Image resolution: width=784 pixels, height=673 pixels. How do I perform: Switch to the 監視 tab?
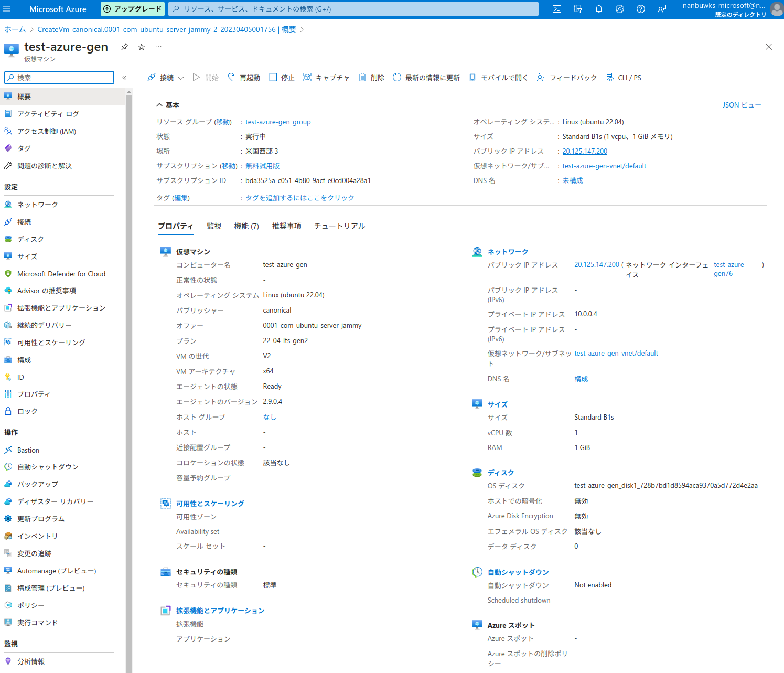214,226
